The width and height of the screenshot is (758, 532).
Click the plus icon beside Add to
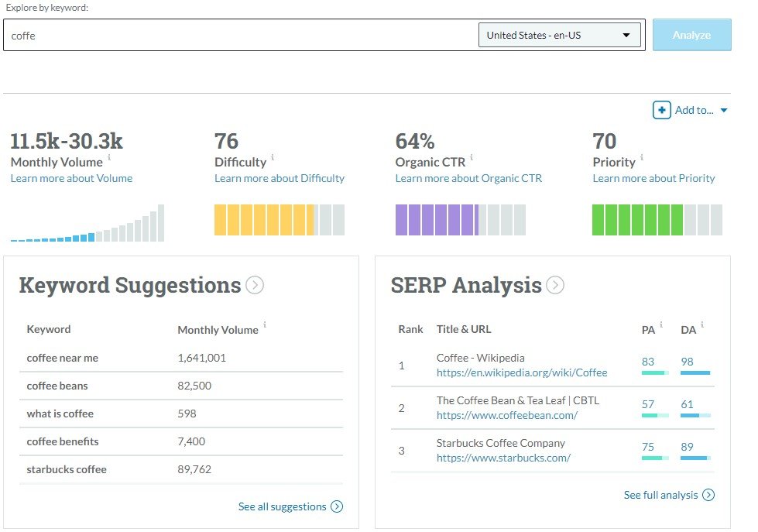[x=661, y=110]
